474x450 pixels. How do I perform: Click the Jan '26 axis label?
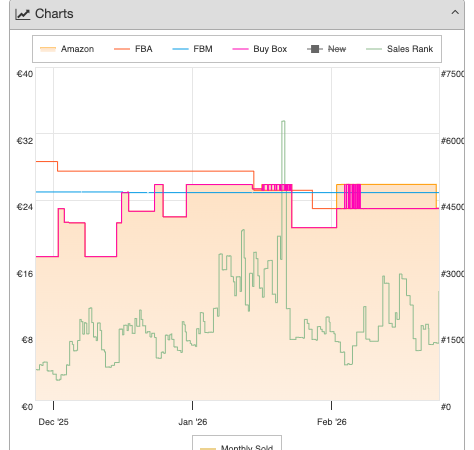193,422
